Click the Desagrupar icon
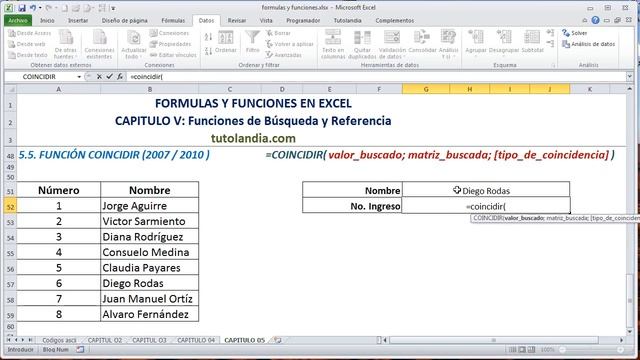Viewport: 640px width, 360px height. (504, 42)
